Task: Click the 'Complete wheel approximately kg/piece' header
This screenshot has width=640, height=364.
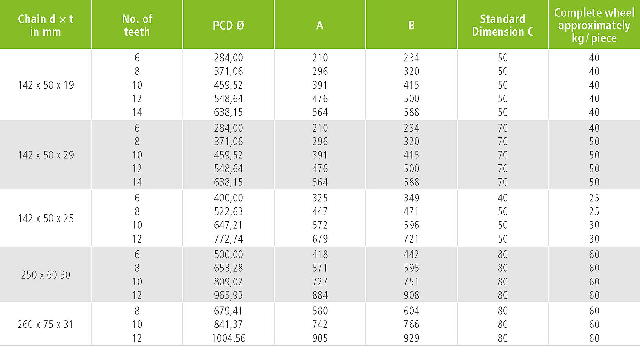Action: [594, 25]
